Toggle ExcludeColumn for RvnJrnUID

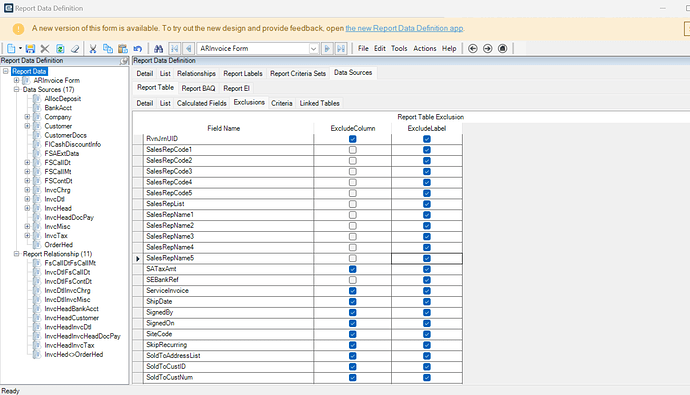[x=352, y=139]
